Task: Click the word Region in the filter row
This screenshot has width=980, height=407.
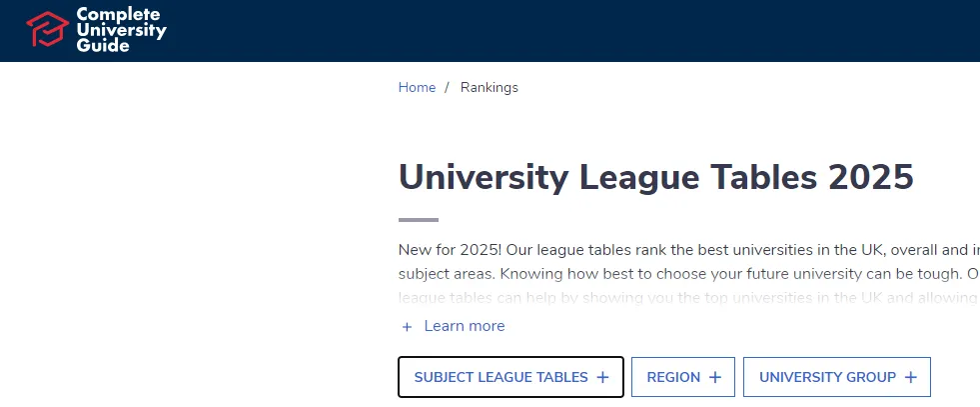Action: pyautogui.click(x=673, y=377)
